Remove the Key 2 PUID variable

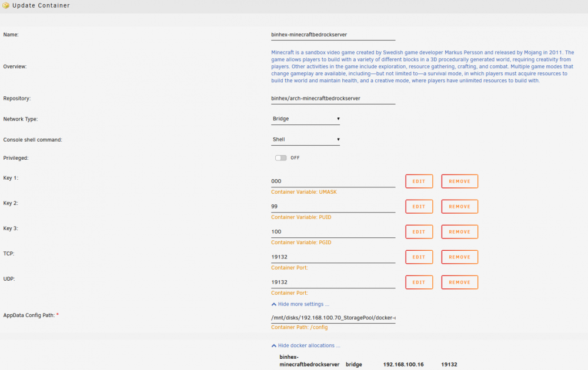tap(459, 206)
